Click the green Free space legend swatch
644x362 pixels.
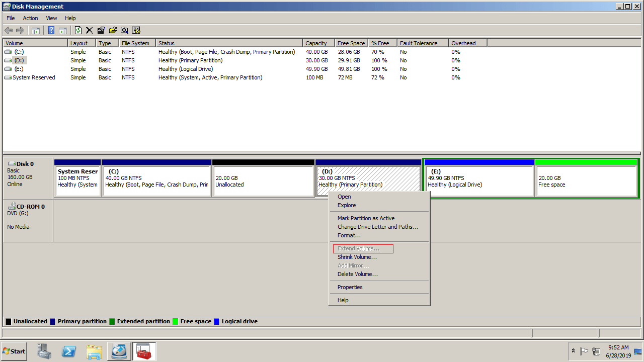176,321
